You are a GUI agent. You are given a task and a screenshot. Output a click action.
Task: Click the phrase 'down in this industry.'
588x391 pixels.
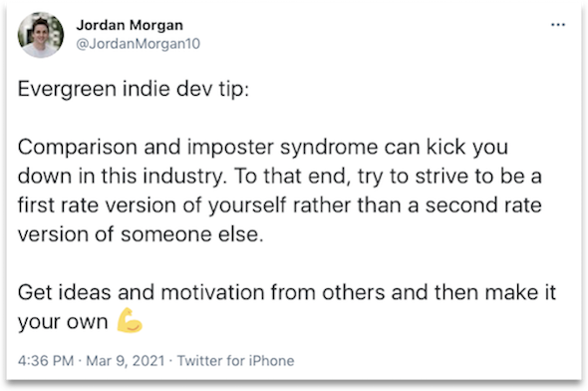123,176
